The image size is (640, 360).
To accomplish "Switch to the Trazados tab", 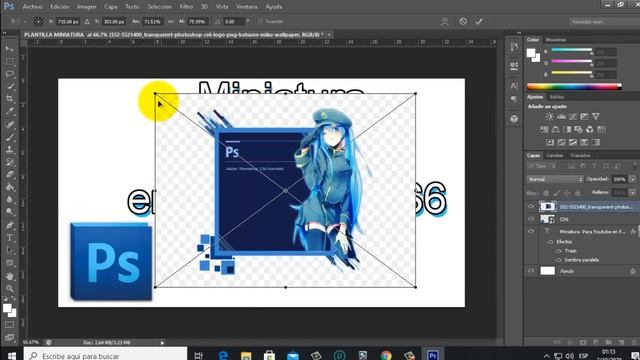I will coord(580,155).
